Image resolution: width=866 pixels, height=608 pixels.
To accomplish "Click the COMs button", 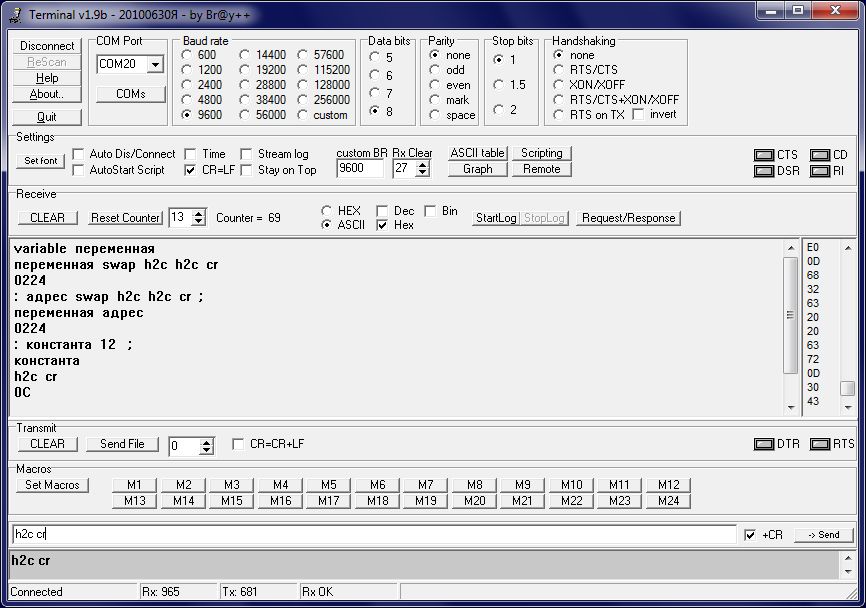I will [131, 94].
